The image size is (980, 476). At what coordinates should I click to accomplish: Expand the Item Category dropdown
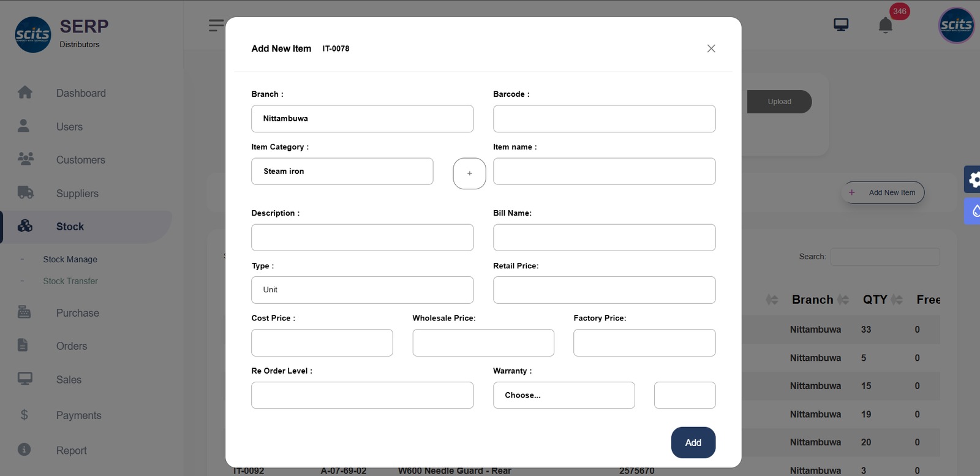342,172
